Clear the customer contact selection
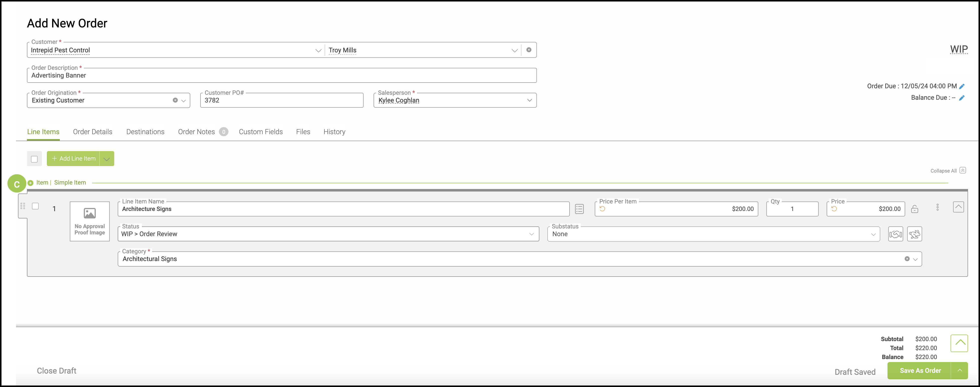Screen dimensions: 980x387 point(529,50)
